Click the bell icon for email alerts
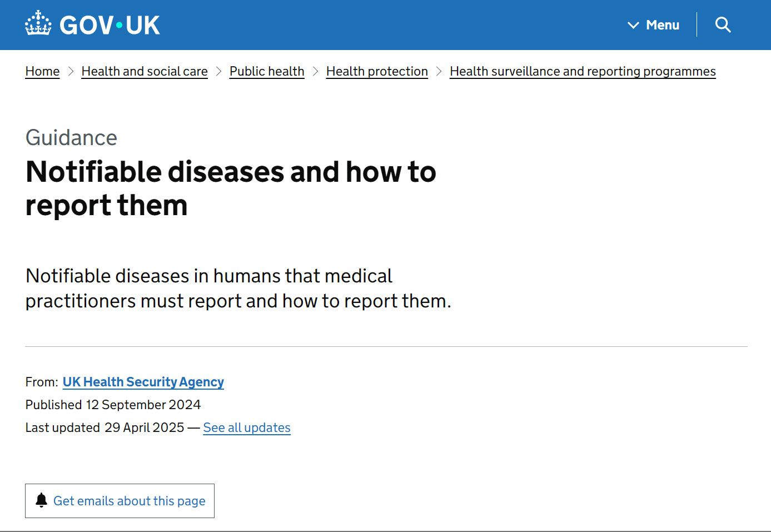The image size is (771, 532). [41, 500]
